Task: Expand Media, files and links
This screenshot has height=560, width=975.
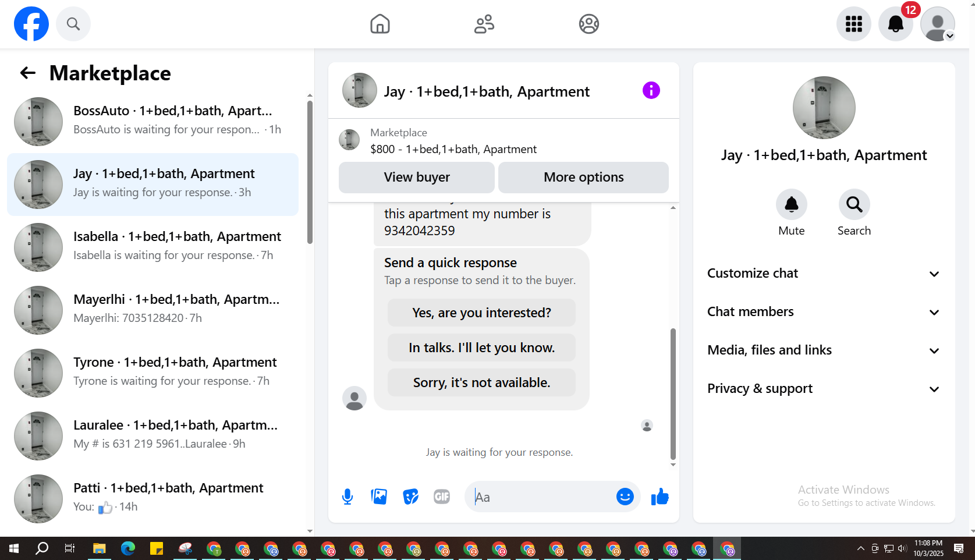Action: pyautogui.click(x=824, y=350)
